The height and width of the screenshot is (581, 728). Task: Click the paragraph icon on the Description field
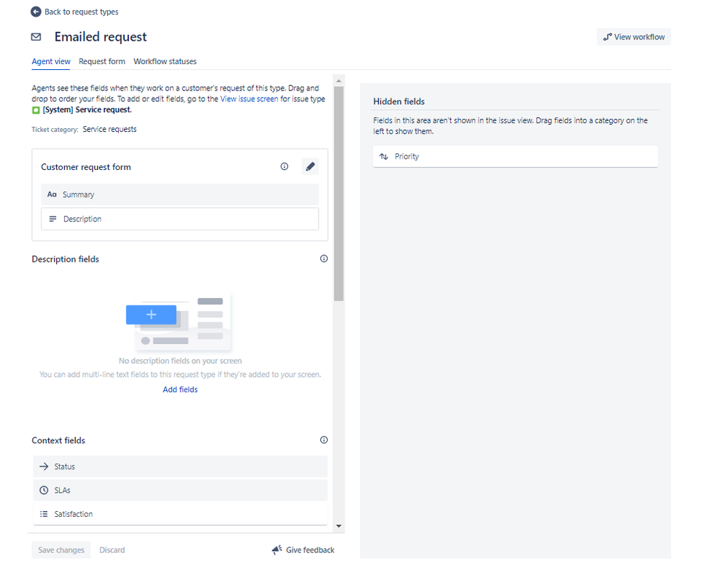click(x=53, y=219)
